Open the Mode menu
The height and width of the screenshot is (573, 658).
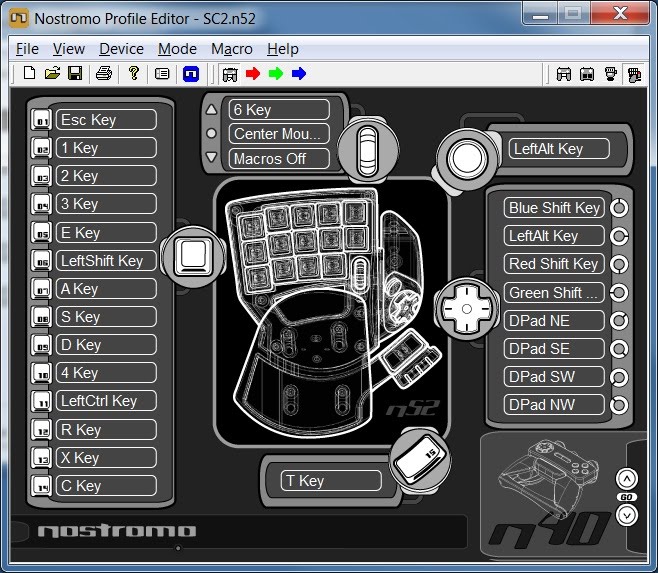click(x=177, y=49)
